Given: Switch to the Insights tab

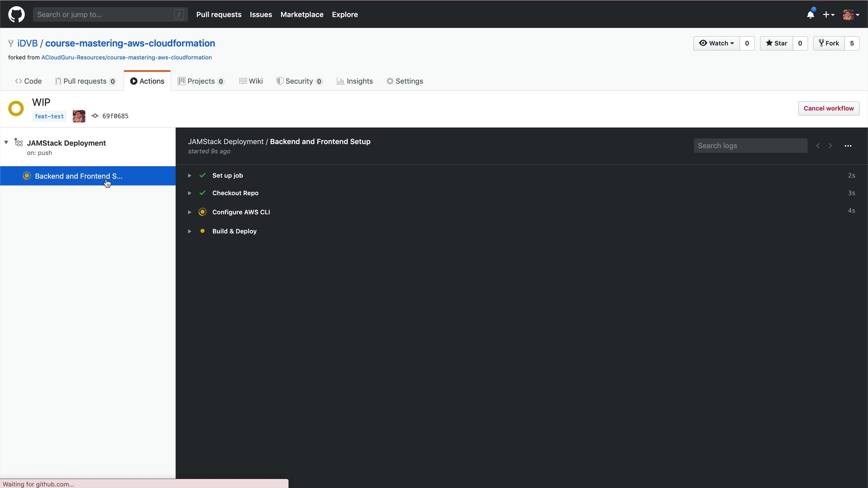Looking at the screenshot, I should (x=354, y=81).
